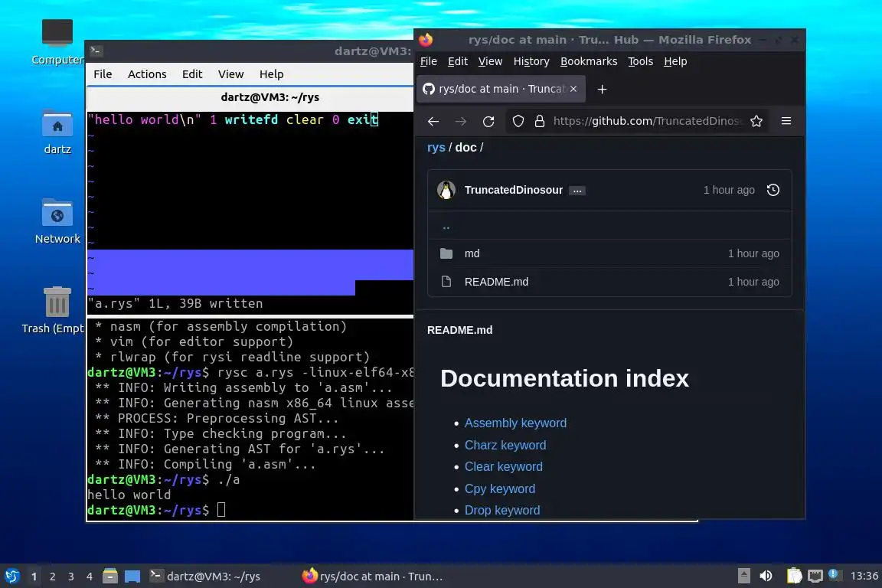This screenshot has width=882, height=588.
Task: Open terminal Help menu
Action: 271,74
